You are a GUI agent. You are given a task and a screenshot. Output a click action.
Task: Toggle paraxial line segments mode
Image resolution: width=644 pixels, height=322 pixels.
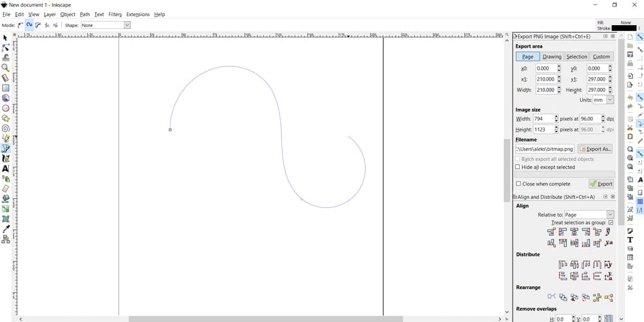pos(55,25)
